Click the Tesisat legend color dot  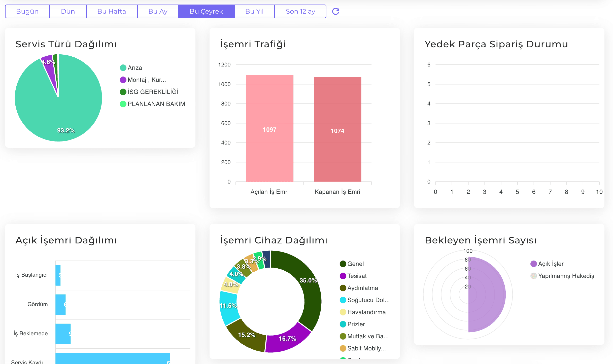coord(343,276)
